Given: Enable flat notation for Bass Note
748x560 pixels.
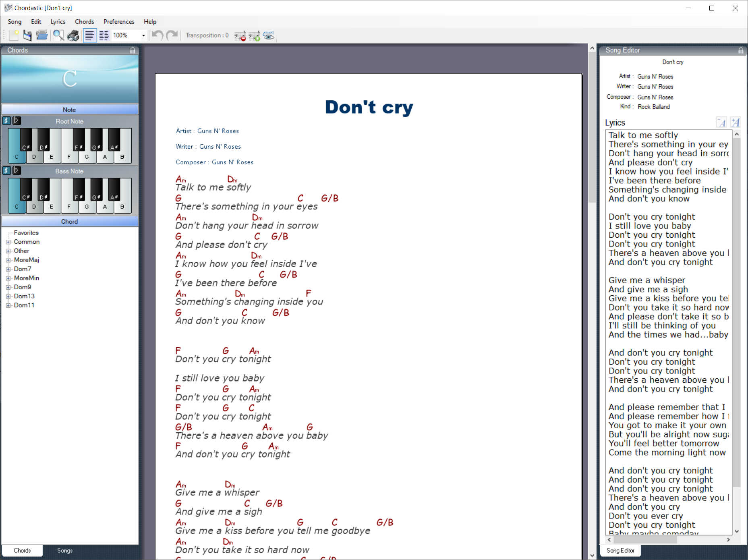Looking at the screenshot, I should [16, 170].
